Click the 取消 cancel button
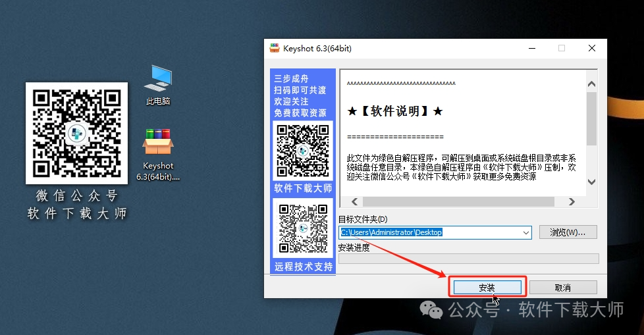 [563, 288]
